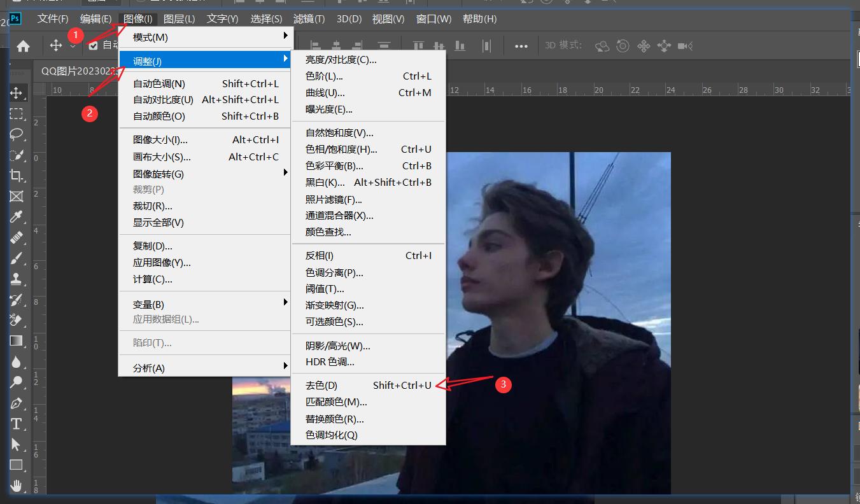Open the Photoshop Home screen
The image size is (860, 504).
click(x=23, y=46)
